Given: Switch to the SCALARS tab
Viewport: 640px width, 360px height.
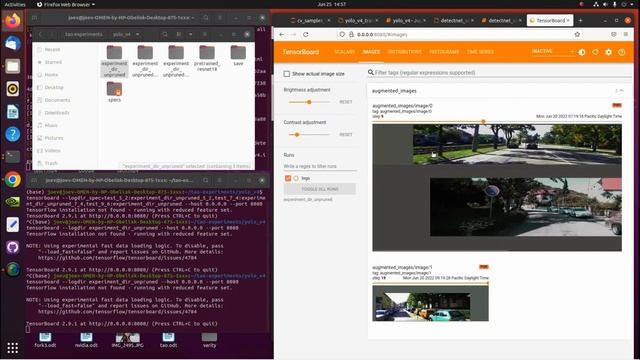Looking at the screenshot, I should pos(344,52).
